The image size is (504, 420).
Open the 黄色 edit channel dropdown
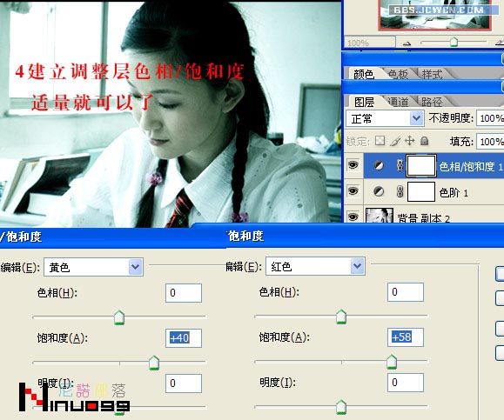coord(135,267)
